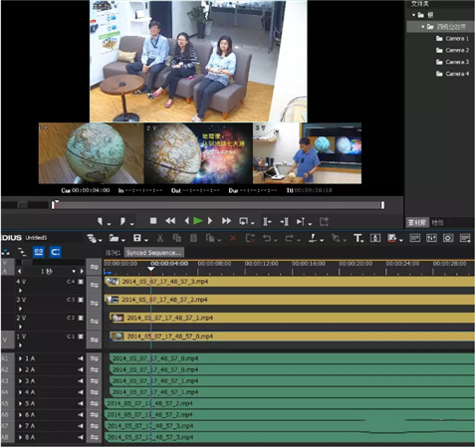
Task: Mute the 1 A audio track speaker
Action: click(81, 358)
